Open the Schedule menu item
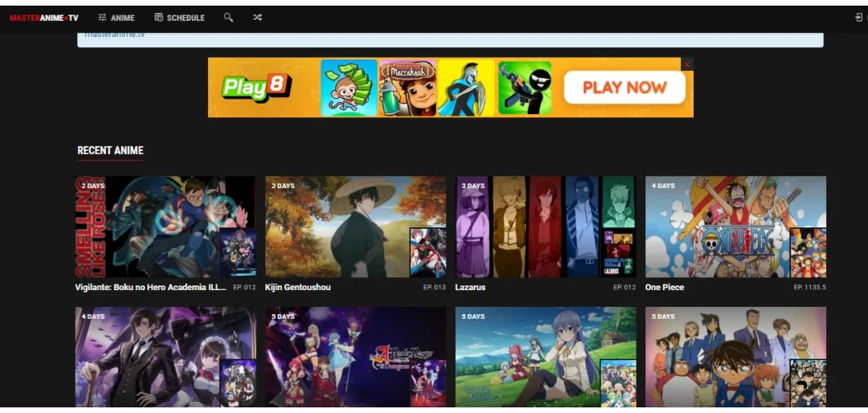The height and width of the screenshot is (413, 868). (179, 18)
